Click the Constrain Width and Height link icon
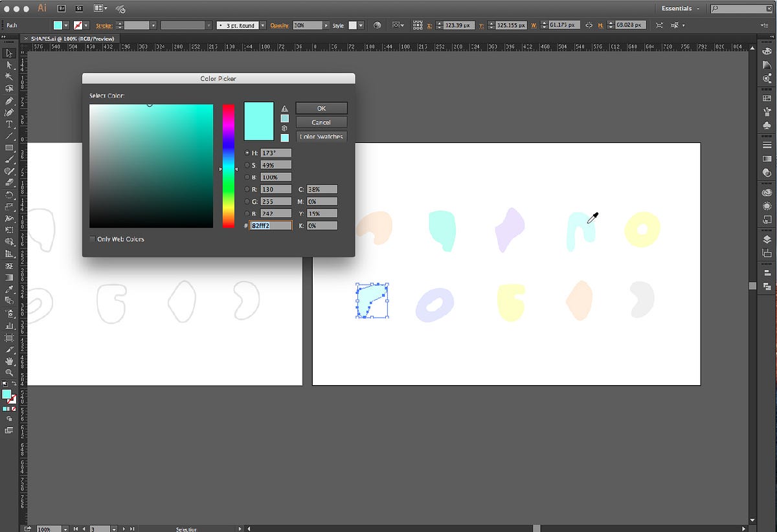Image resolution: width=777 pixels, height=532 pixels. 589,25
